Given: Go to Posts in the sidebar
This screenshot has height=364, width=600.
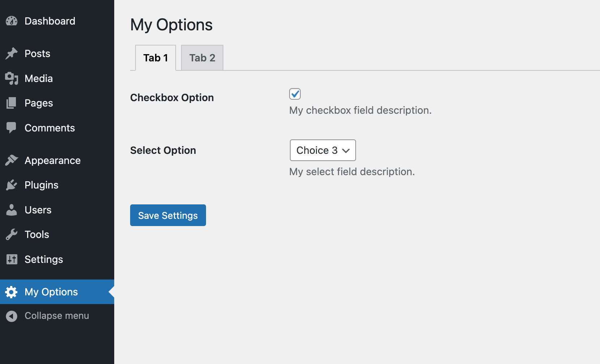Looking at the screenshot, I should [x=37, y=53].
